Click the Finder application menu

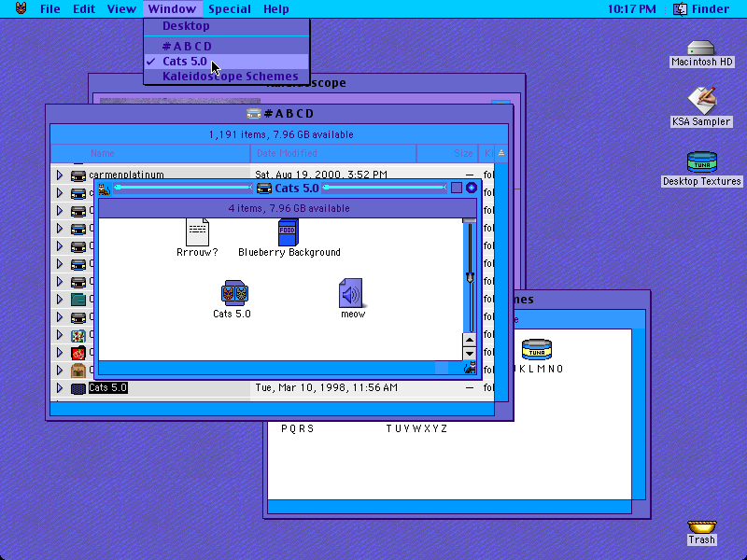[701, 8]
